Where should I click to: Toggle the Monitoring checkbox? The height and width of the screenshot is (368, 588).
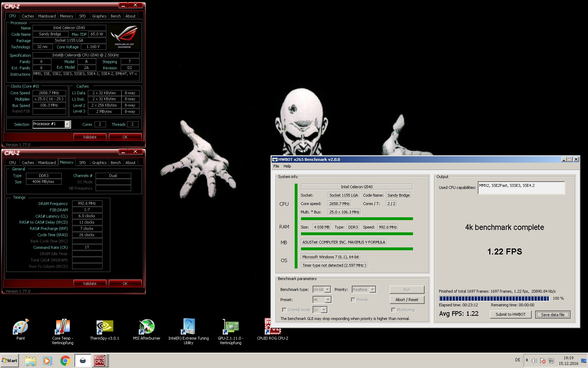click(393, 310)
